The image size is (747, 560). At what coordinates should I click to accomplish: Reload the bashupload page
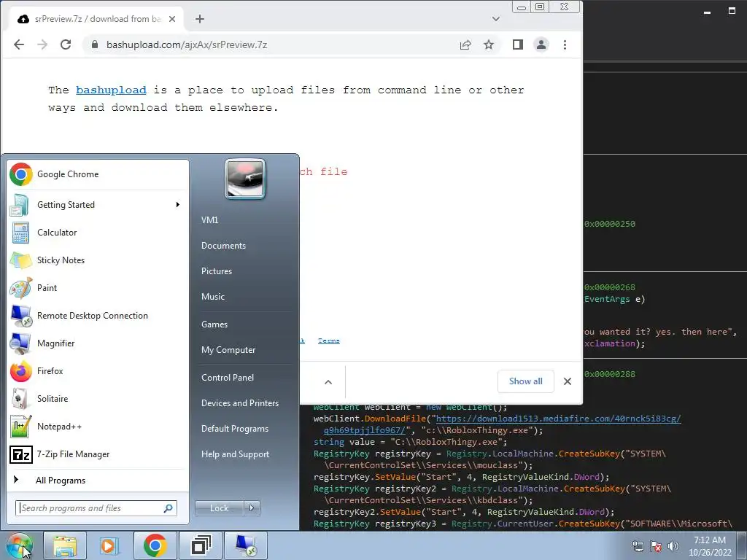(66, 44)
